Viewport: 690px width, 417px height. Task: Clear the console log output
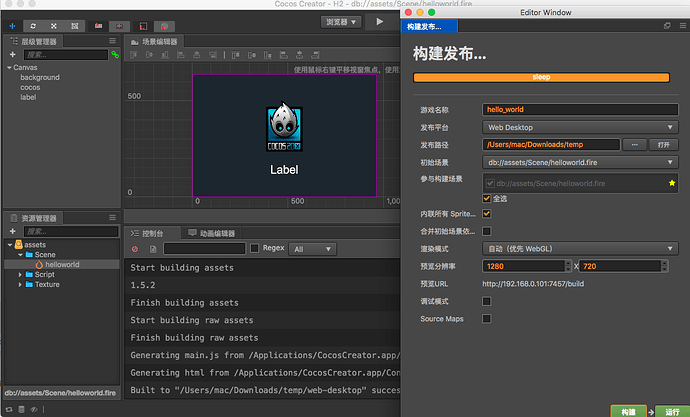tap(135, 249)
